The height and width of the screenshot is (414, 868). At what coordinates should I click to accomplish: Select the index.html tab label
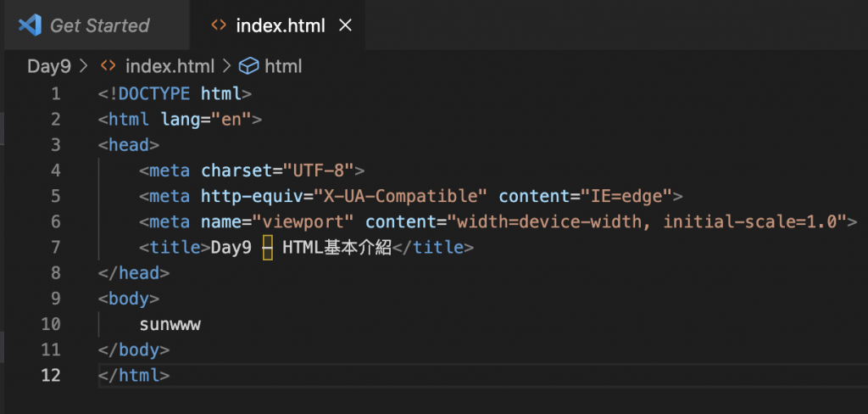(281, 25)
